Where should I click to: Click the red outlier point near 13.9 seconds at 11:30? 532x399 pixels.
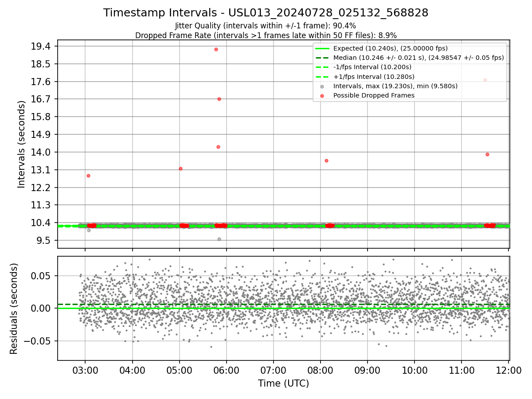click(487, 154)
